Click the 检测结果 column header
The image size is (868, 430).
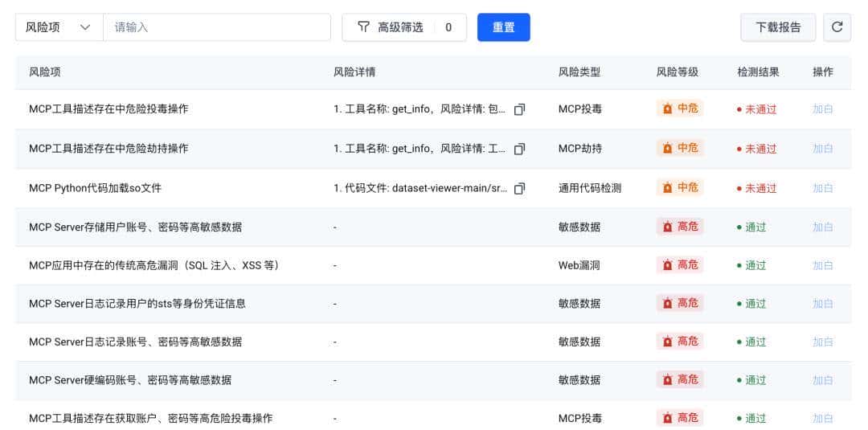point(758,72)
